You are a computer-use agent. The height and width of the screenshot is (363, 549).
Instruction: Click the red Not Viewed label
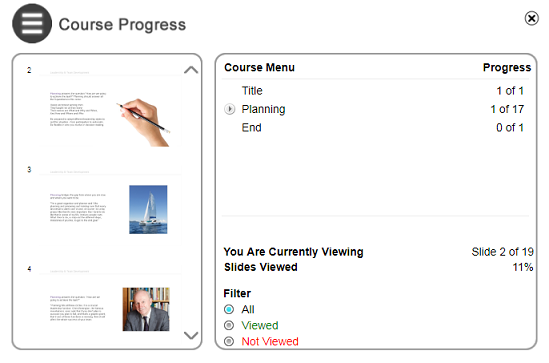click(x=270, y=341)
